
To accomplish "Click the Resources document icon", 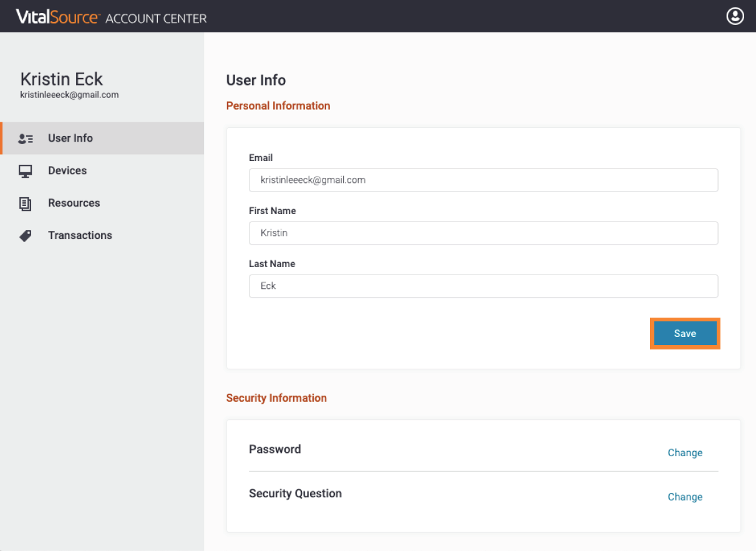I will 26,203.
